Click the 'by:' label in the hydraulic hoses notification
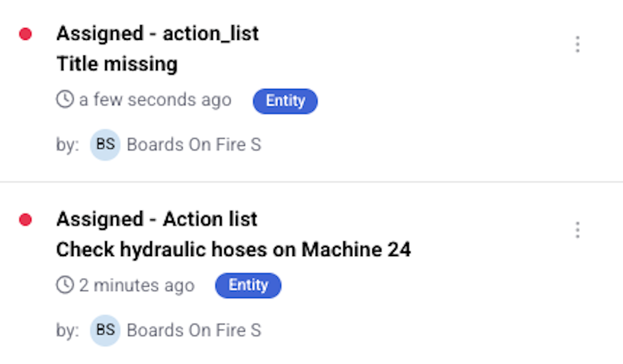 click(67, 331)
